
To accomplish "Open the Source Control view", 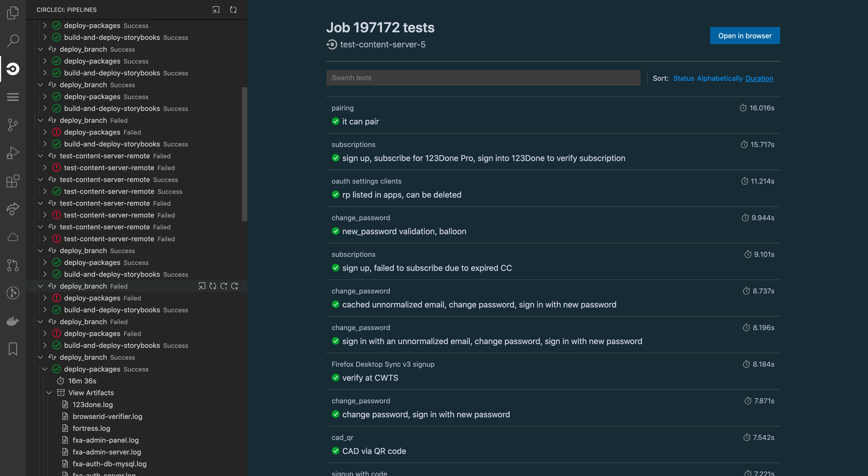I will point(13,125).
